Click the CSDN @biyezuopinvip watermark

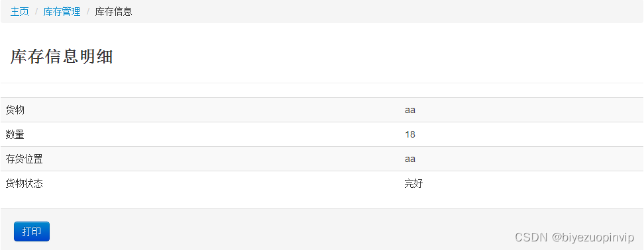pyautogui.click(x=574, y=237)
